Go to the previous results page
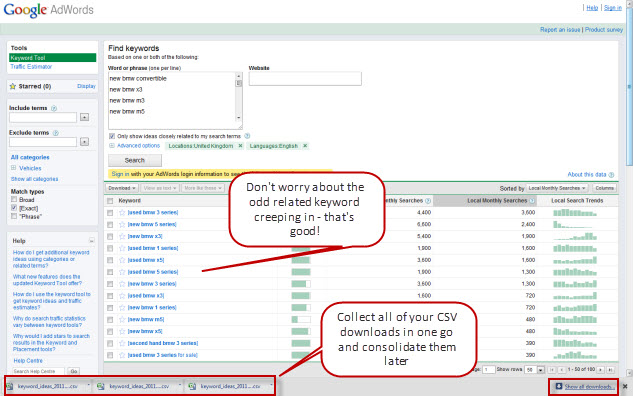The image size is (633, 396). pos(561,370)
